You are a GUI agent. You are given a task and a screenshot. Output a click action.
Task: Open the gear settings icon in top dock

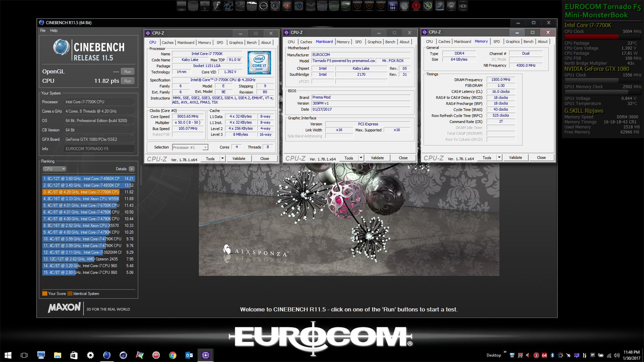pyautogui.click(x=451, y=6)
